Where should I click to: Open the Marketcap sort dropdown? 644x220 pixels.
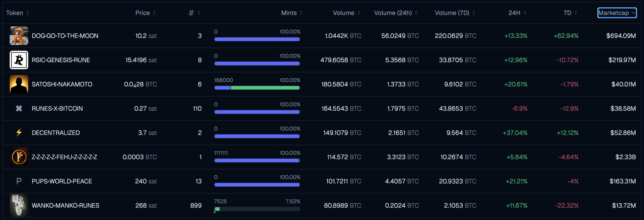point(617,13)
